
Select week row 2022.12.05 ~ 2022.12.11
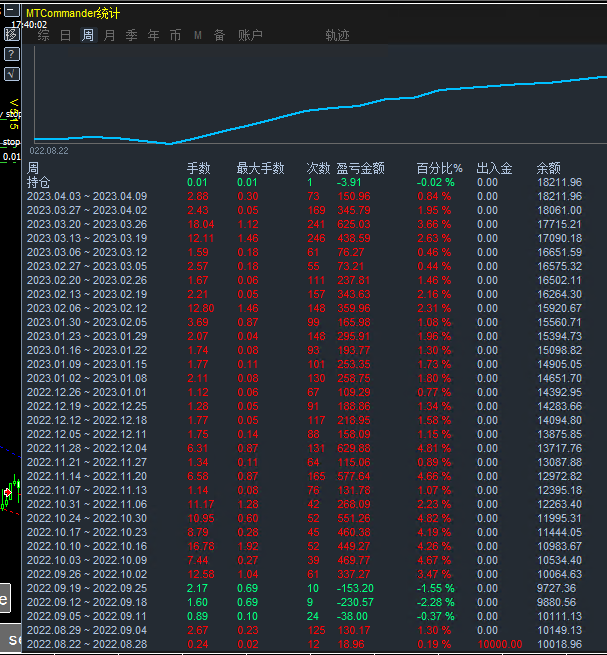coord(304,434)
